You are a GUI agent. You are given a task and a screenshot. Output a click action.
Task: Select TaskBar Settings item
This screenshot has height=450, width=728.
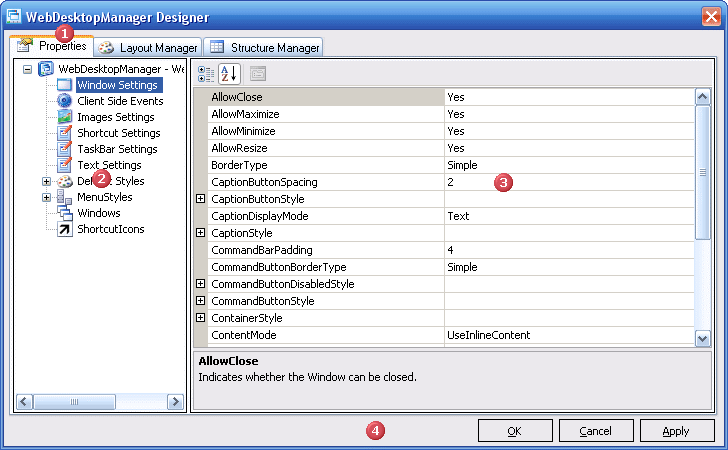point(117,149)
